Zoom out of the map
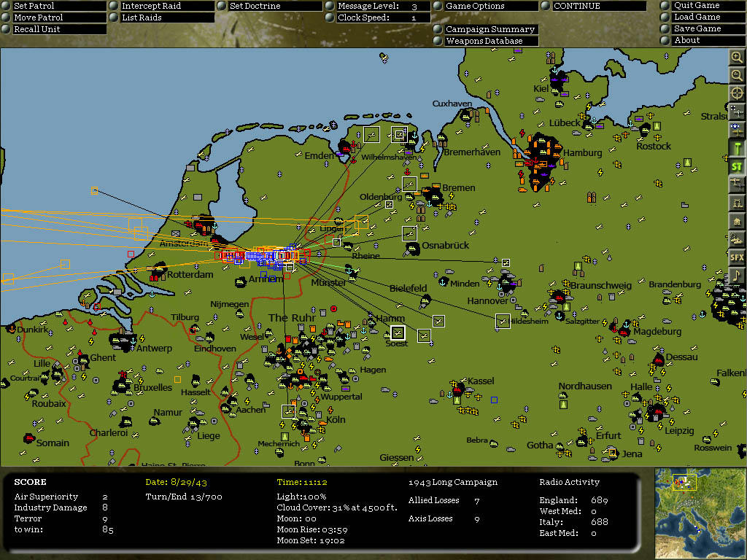 click(737, 75)
